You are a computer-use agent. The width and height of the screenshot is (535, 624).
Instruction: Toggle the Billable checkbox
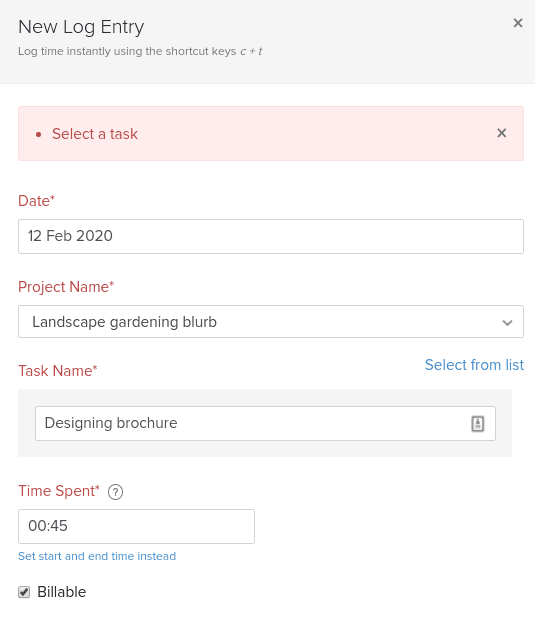point(24,592)
